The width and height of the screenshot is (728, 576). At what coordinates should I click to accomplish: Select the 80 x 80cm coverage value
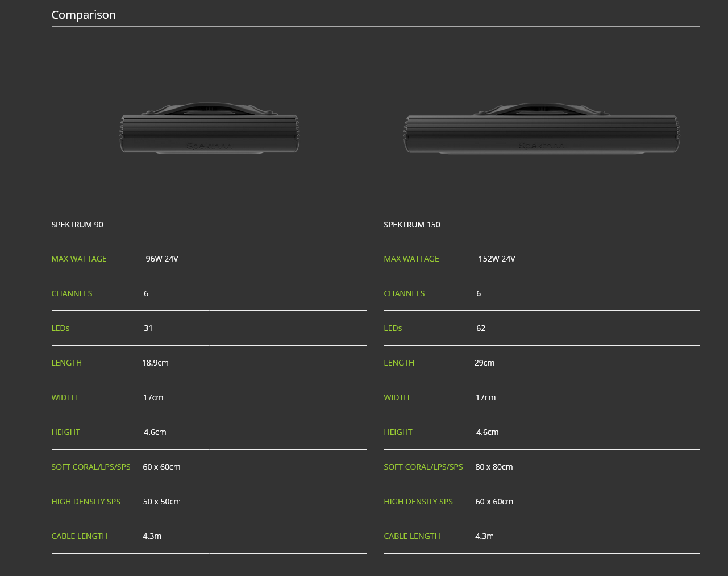click(x=494, y=467)
